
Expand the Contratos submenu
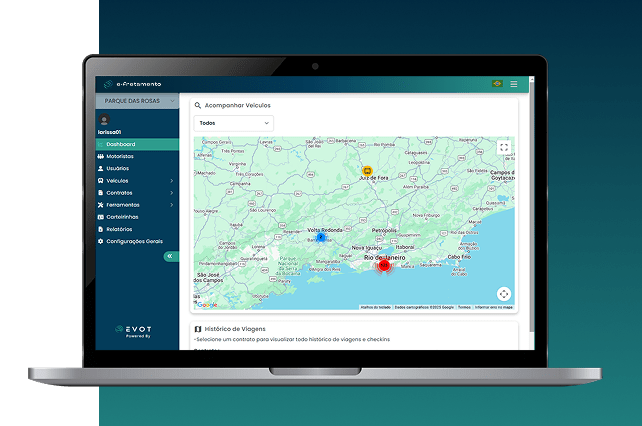(136, 192)
